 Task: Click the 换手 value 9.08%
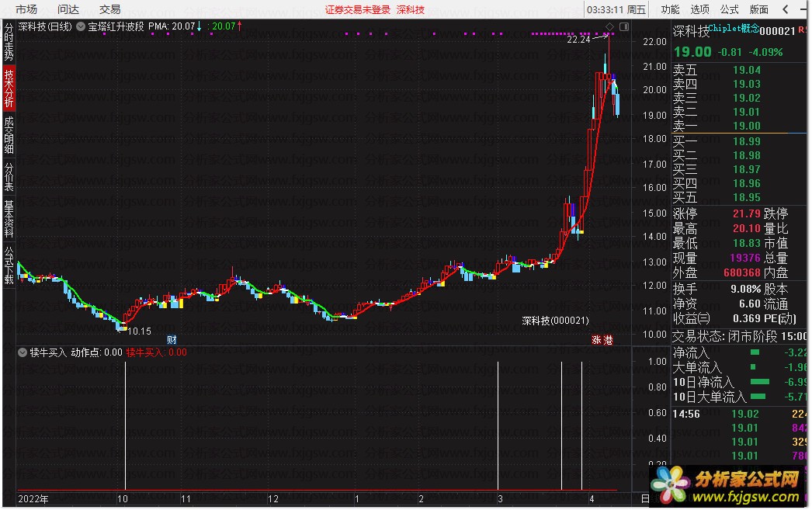pyautogui.click(x=745, y=289)
